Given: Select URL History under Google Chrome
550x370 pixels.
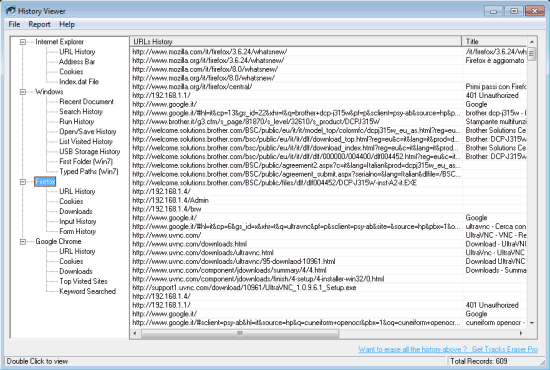Looking at the screenshot, I should pos(77,251).
